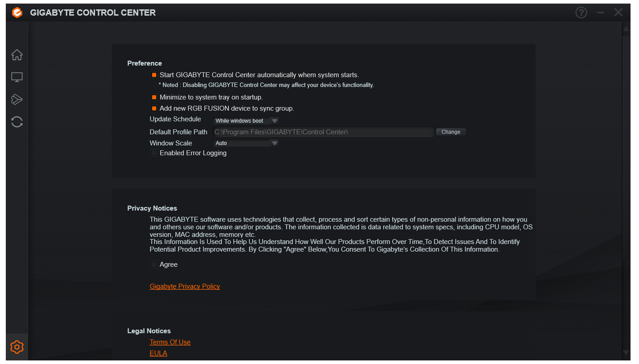Click the orange Settings gear icon
Screen dimensions: 639x364
[17, 347]
